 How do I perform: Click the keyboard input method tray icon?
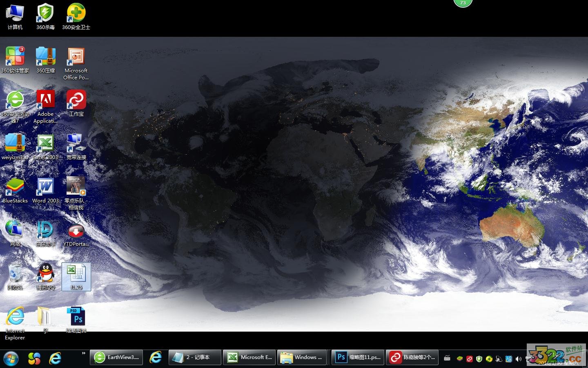pos(447,359)
